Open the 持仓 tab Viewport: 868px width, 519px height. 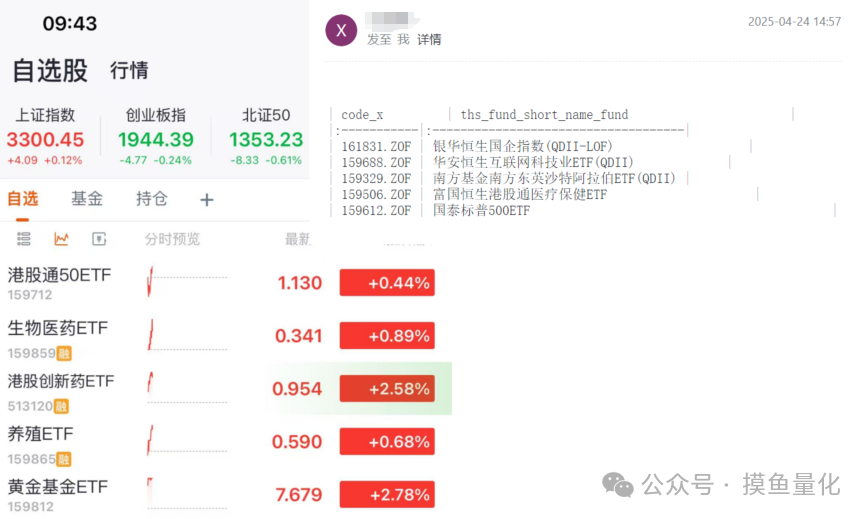point(152,199)
